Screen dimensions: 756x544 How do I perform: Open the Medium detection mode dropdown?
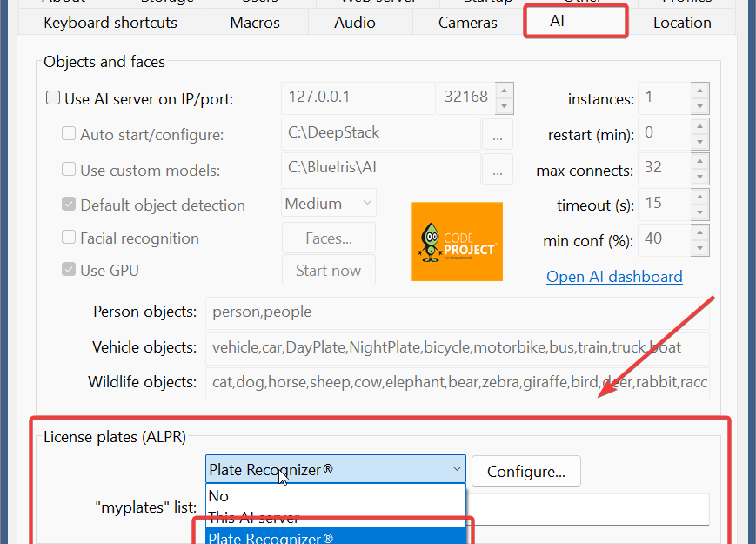click(x=329, y=203)
